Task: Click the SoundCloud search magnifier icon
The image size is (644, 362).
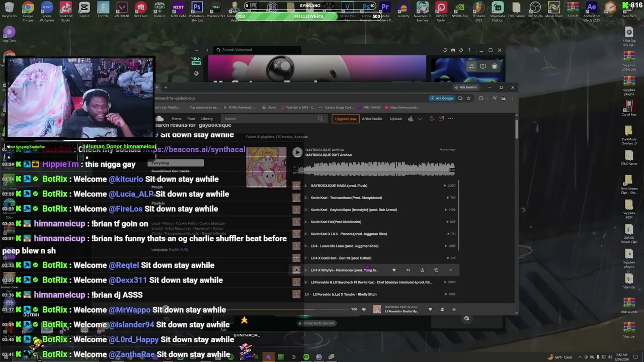Action: coord(320,119)
